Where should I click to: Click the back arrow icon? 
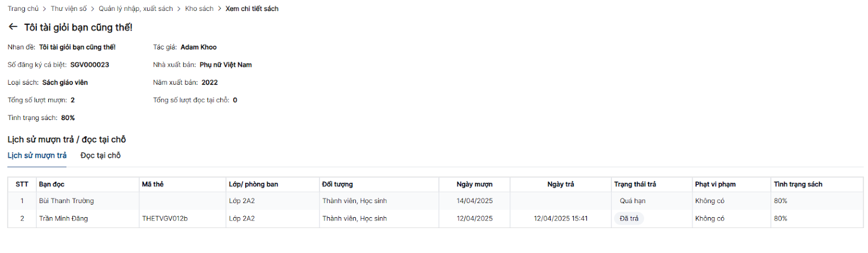(x=13, y=27)
